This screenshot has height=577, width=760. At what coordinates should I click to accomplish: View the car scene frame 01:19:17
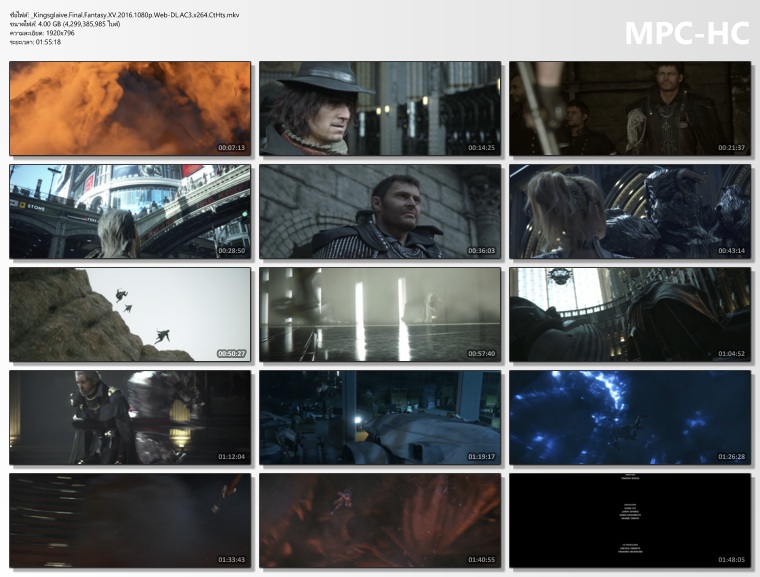(x=380, y=417)
